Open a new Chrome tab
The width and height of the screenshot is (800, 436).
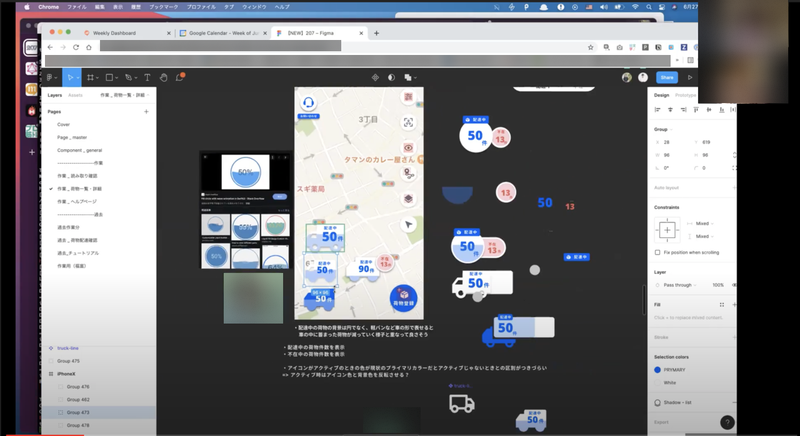coord(377,33)
